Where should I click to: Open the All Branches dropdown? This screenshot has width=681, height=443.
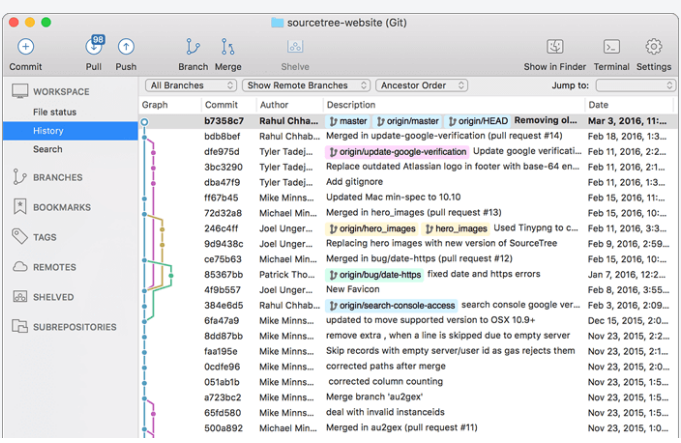tap(191, 86)
